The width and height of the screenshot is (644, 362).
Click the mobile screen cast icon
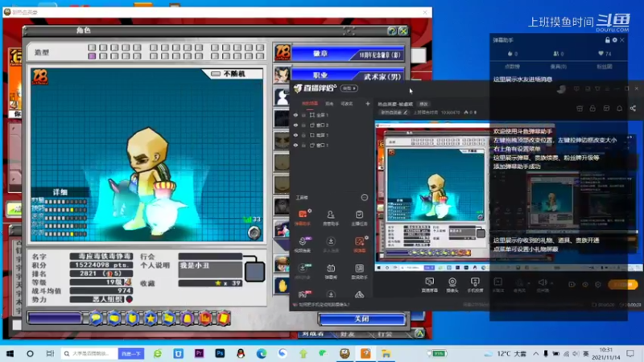point(475,285)
